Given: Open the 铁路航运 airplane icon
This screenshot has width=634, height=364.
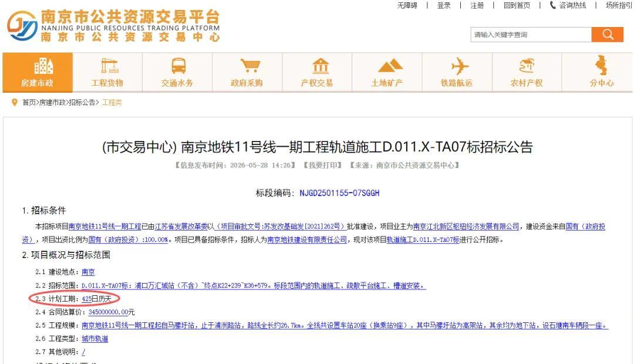Looking at the screenshot, I should 460,66.
